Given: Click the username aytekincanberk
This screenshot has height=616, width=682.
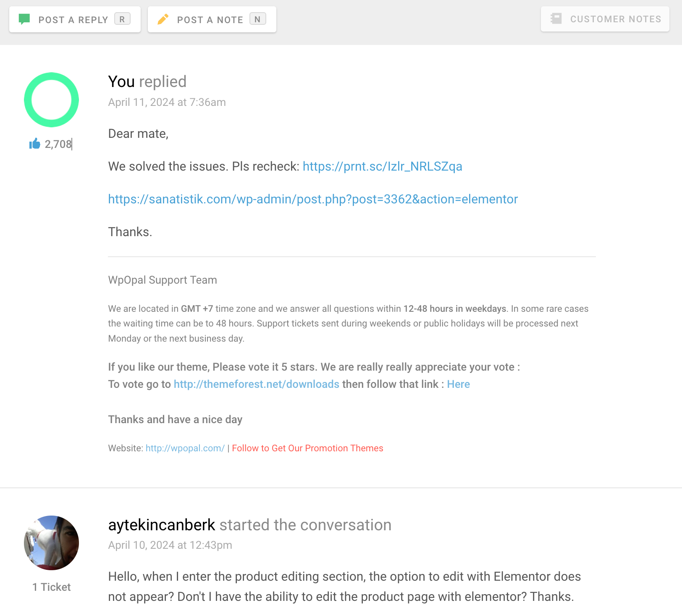Looking at the screenshot, I should [x=162, y=525].
